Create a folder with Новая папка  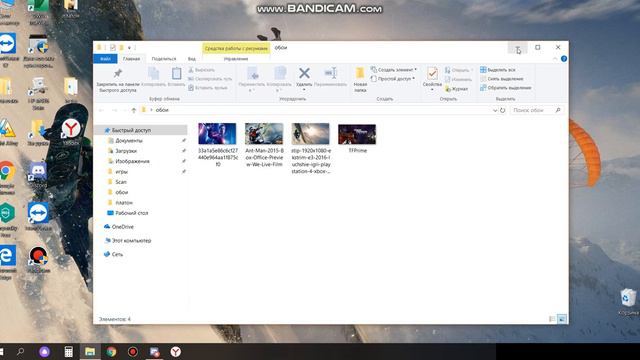click(x=360, y=80)
